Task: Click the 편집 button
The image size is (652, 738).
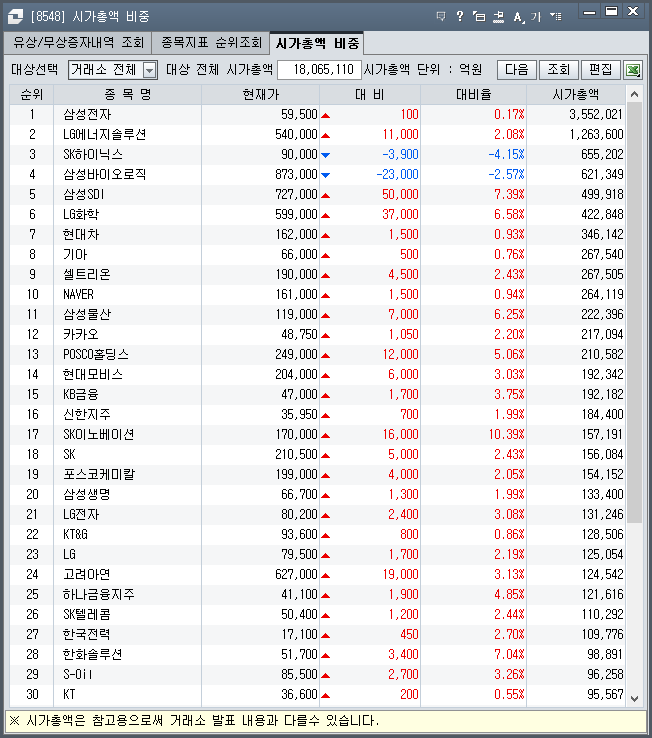Action: pos(601,70)
